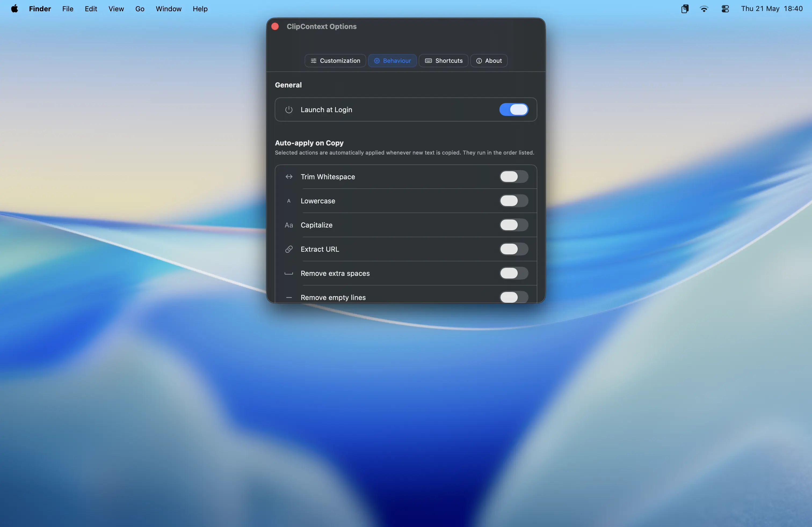Viewport: 812px width, 527px height.
Task: Select the Behaviour tab
Action: point(392,61)
